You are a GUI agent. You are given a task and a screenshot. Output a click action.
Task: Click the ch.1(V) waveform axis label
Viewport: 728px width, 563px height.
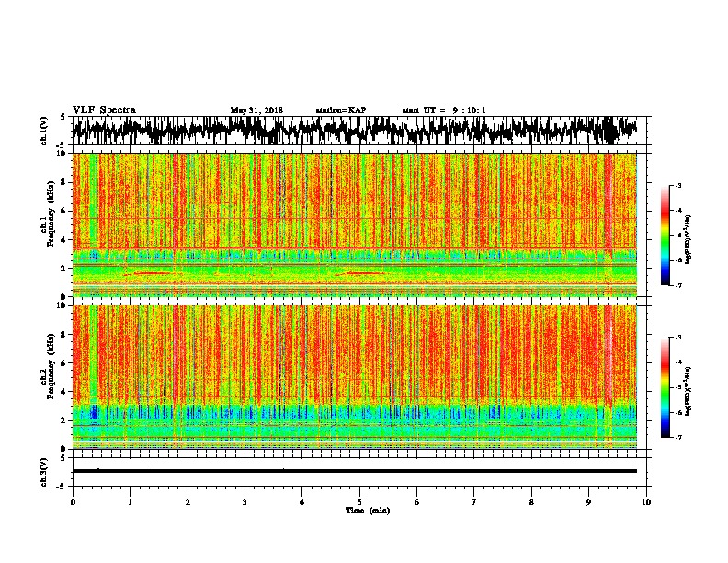click(x=44, y=131)
